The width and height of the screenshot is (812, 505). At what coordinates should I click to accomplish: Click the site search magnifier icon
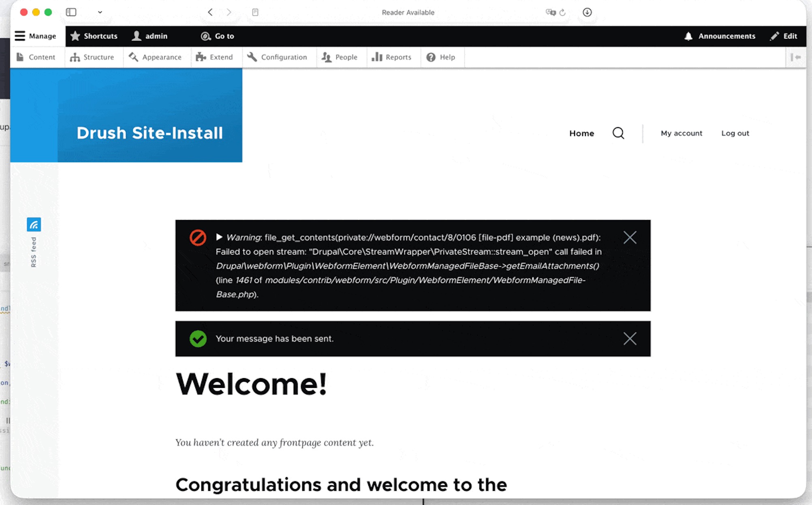click(x=618, y=133)
